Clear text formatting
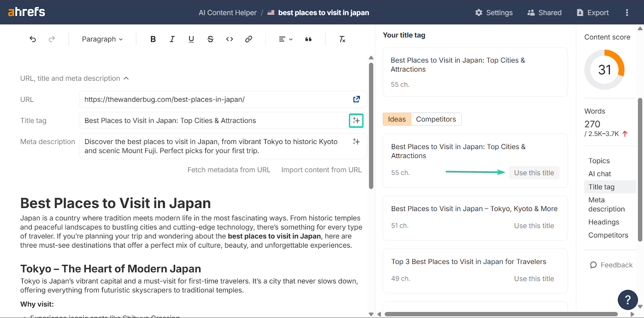The height and width of the screenshot is (318, 644). [x=342, y=39]
